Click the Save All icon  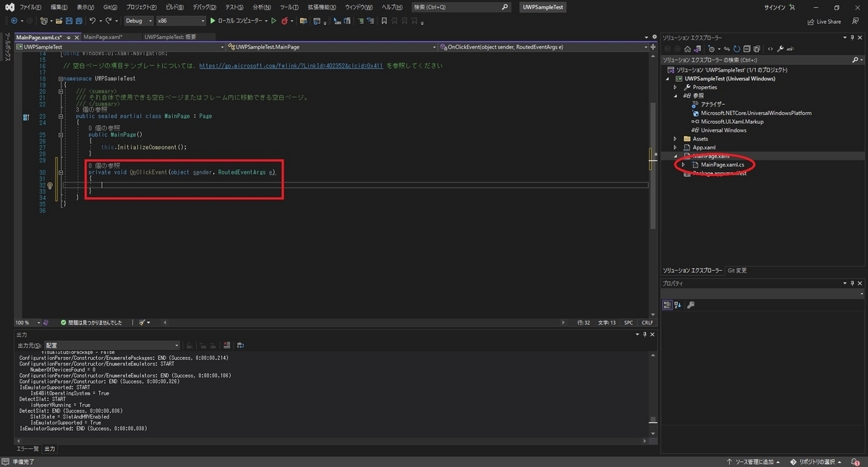pos(80,21)
